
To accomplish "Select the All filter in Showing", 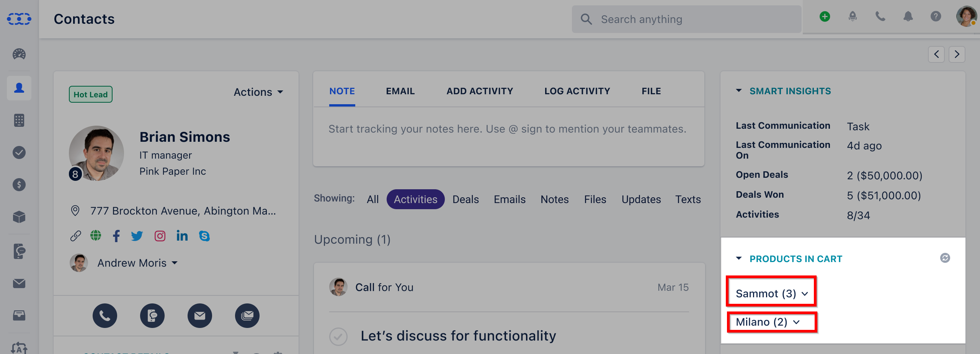I will pyautogui.click(x=372, y=199).
